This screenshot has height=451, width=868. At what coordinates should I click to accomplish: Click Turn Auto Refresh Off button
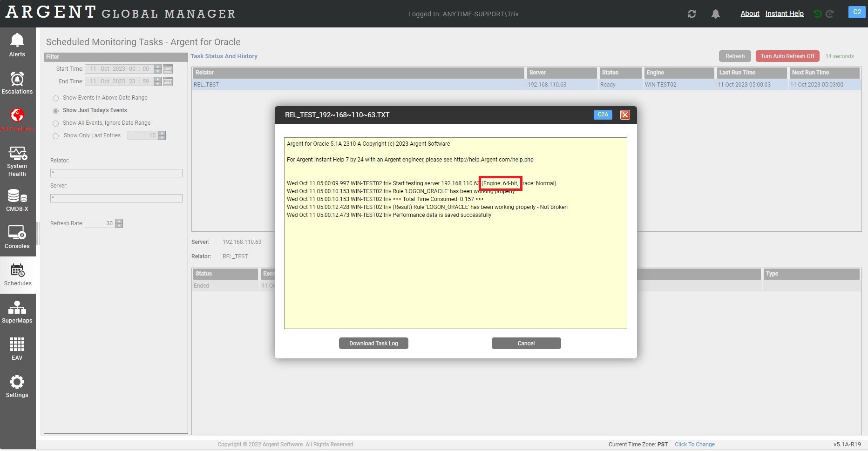point(787,56)
